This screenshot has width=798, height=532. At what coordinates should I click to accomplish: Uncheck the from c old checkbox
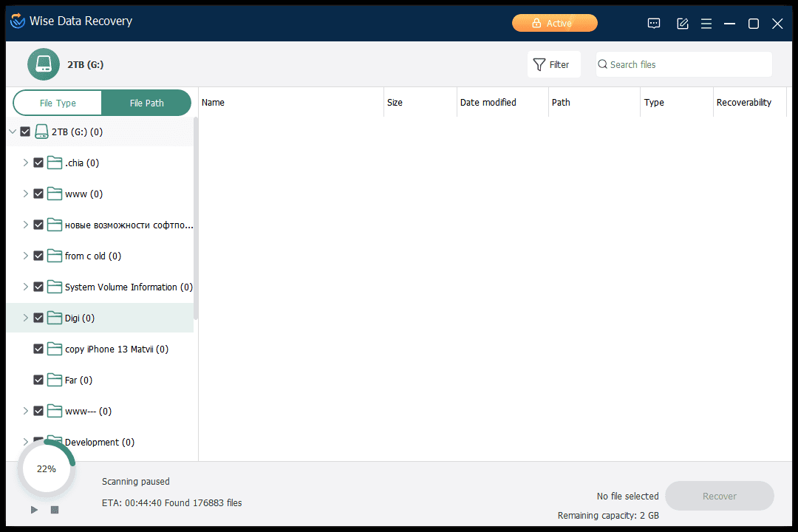(38, 256)
